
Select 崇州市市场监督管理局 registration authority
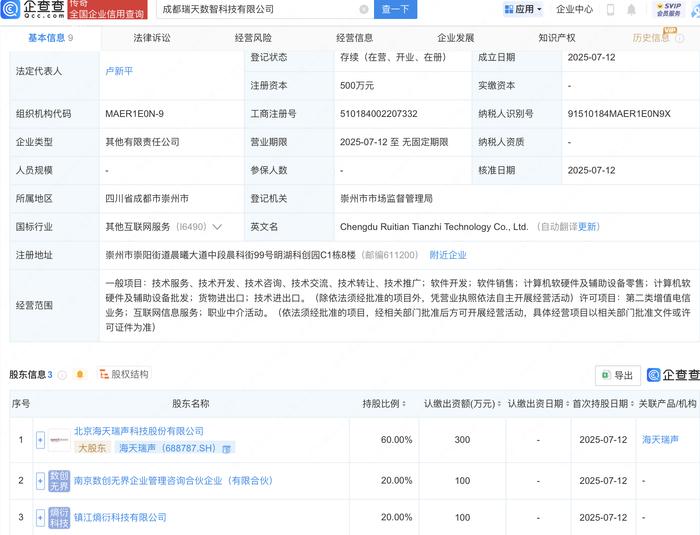tap(386, 199)
